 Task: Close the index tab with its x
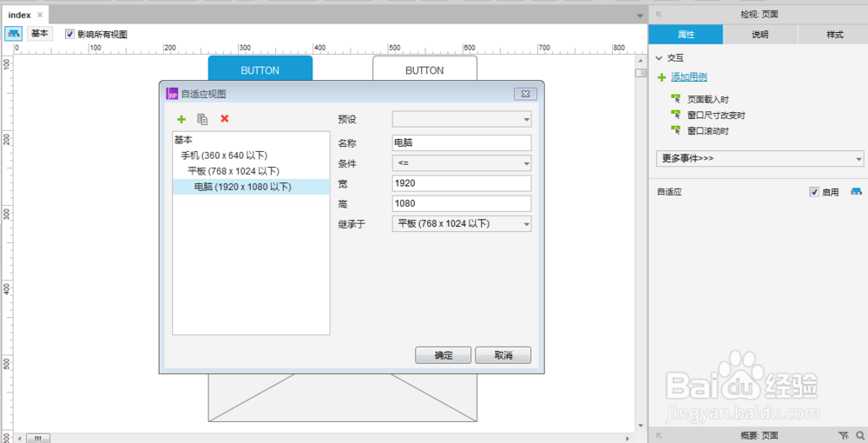(x=40, y=15)
